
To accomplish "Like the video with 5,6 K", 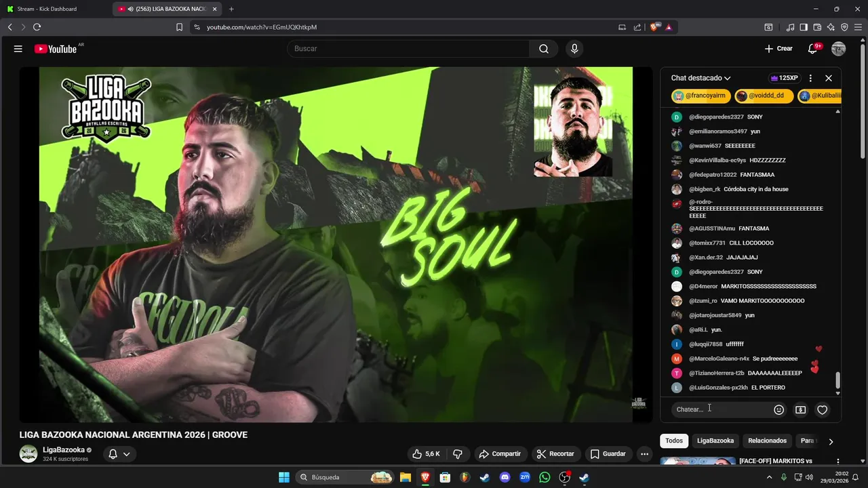I will (x=427, y=454).
